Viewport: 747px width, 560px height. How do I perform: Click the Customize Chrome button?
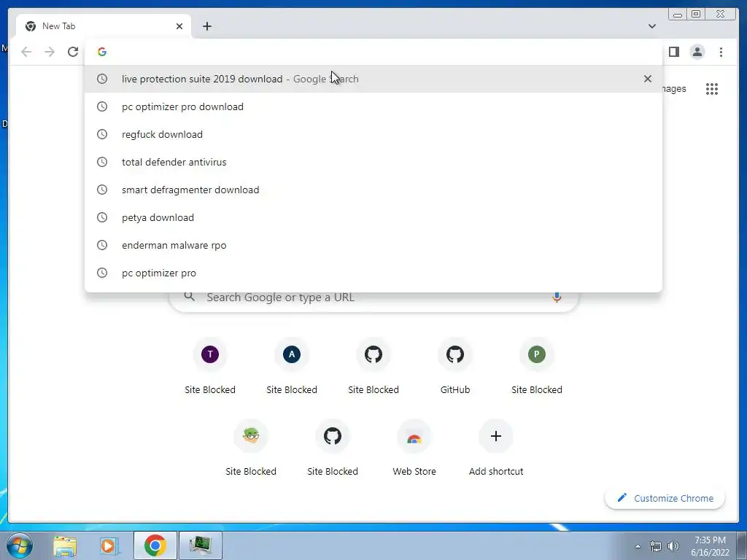tap(665, 498)
